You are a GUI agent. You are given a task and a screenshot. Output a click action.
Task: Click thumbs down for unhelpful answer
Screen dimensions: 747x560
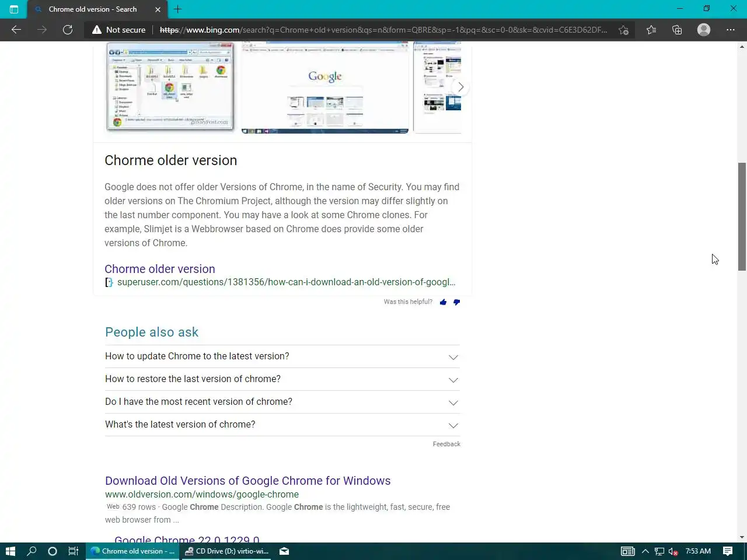pos(456,302)
